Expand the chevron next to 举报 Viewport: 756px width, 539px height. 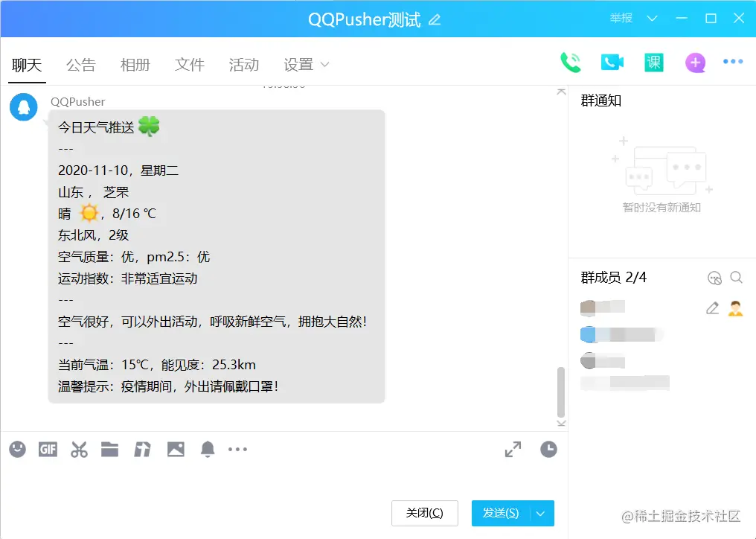click(652, 19)
